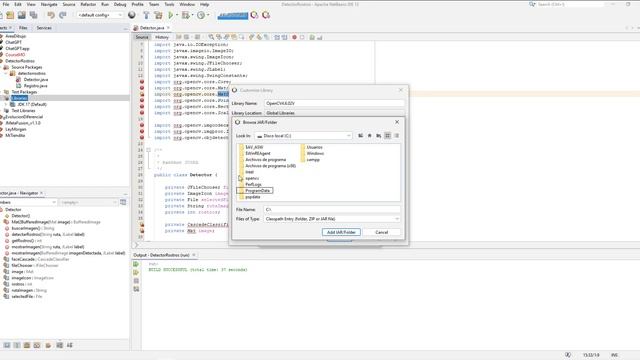
Task: Click the Build Project hammer icon
Action: (146, 15)
